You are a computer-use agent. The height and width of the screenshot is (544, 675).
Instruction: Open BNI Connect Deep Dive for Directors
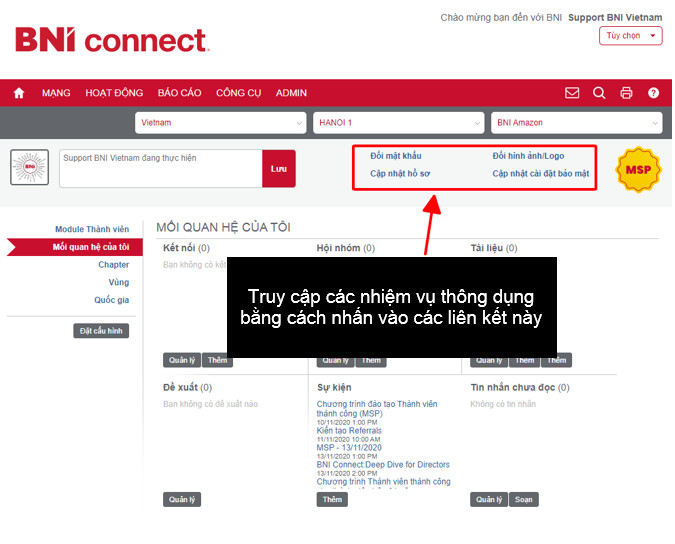(383, 465)
